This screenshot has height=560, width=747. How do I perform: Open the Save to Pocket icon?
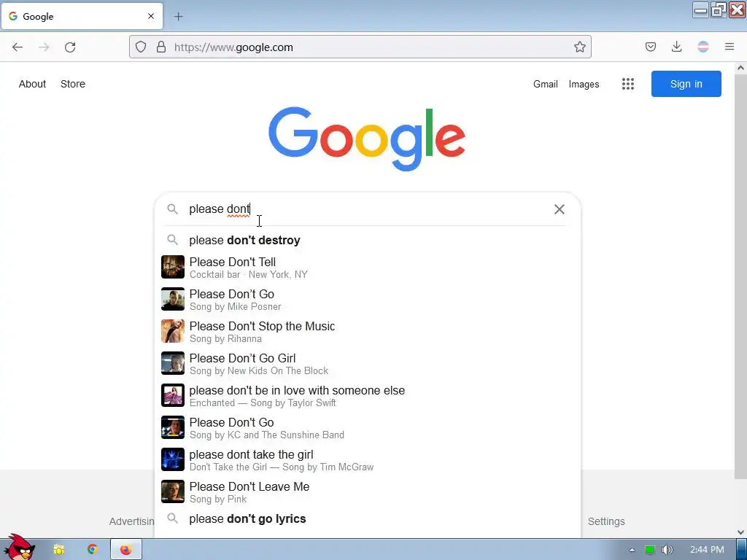[x=650, y=47]
